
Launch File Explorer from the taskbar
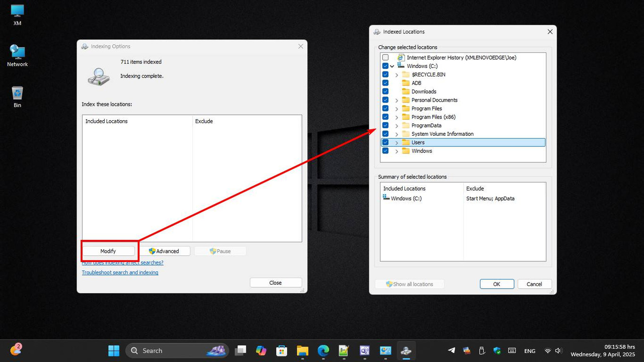click(x=302, y=350)
